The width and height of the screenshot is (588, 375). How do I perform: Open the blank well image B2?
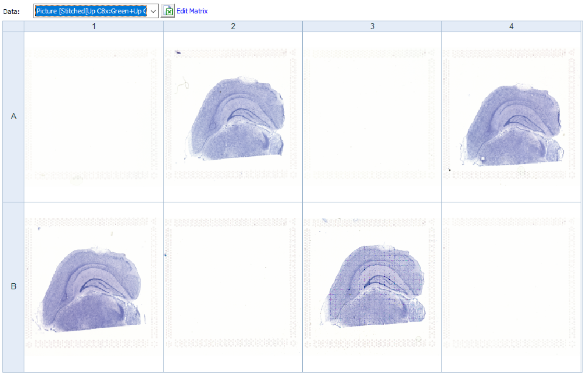click(233, 287)
